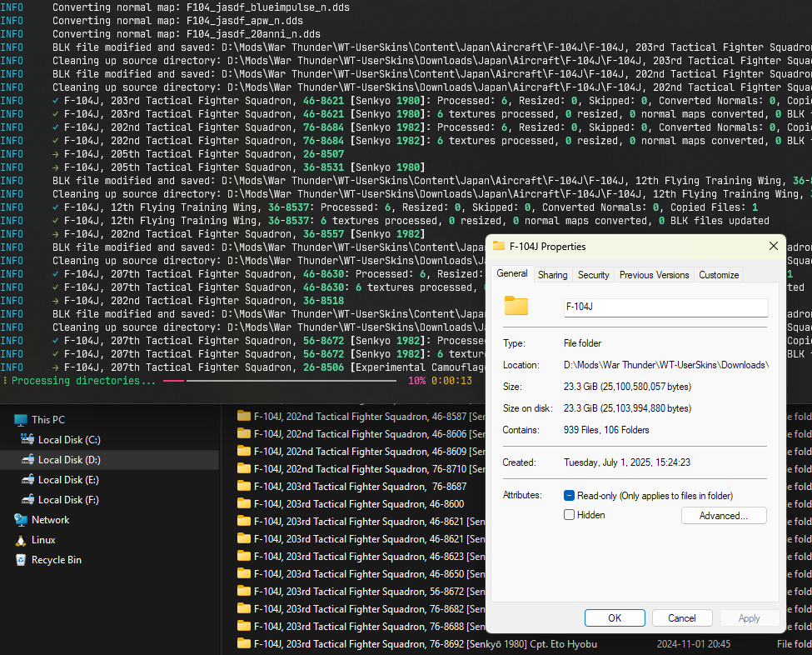Click the terminal progress bar at 10%
The height and width of the screenshot is (655, 812).
(x=280, y=381)
